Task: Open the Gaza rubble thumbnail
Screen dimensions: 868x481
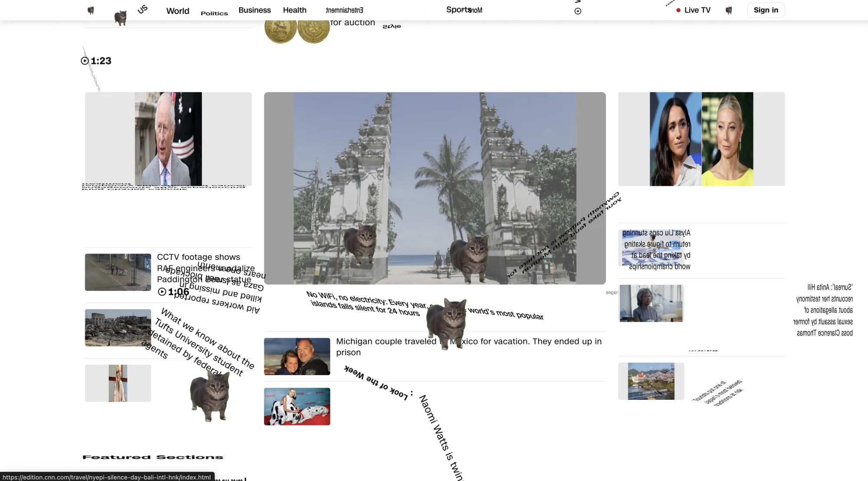Action: [118, 328]
